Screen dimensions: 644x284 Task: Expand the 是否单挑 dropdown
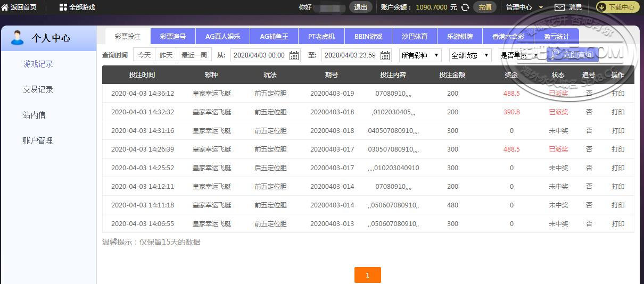coord(519,55)
